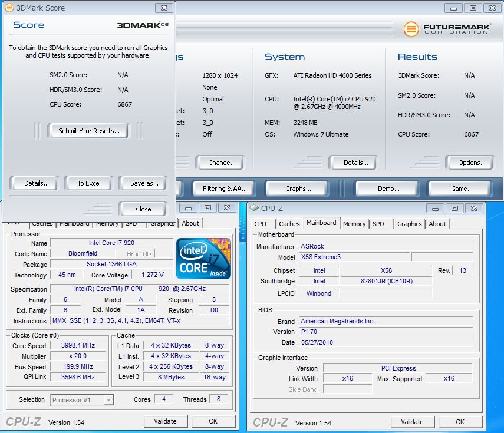504x433 pixels.
Task: Minimize the main 3DMark06 window
Action: [455, 8]
